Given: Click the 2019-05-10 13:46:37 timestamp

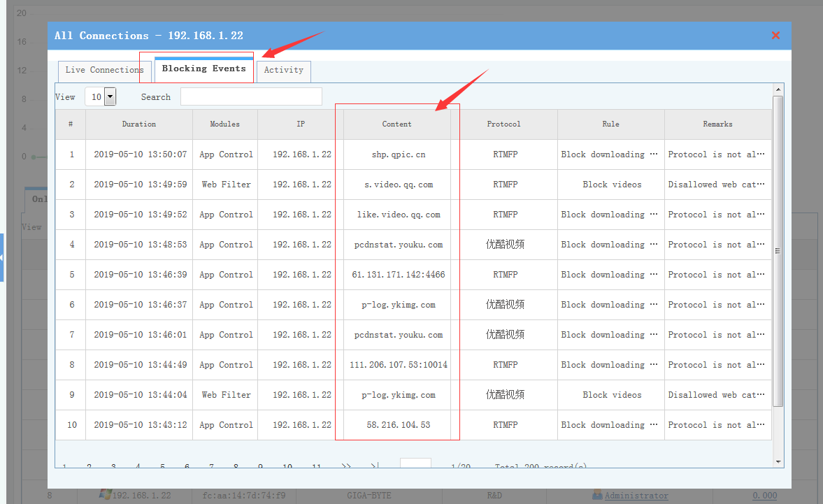Looking at the screenshot, I should pyautogui.click(x=140, y=305).
